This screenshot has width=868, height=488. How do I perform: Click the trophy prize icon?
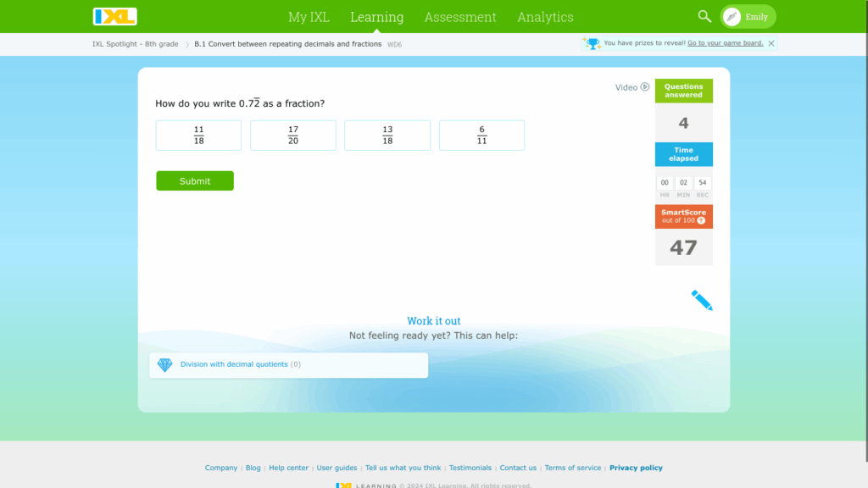592,43
